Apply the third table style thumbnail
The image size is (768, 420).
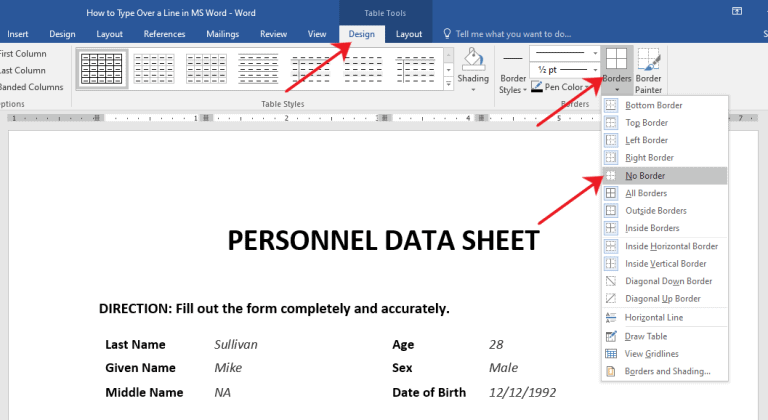206,69
